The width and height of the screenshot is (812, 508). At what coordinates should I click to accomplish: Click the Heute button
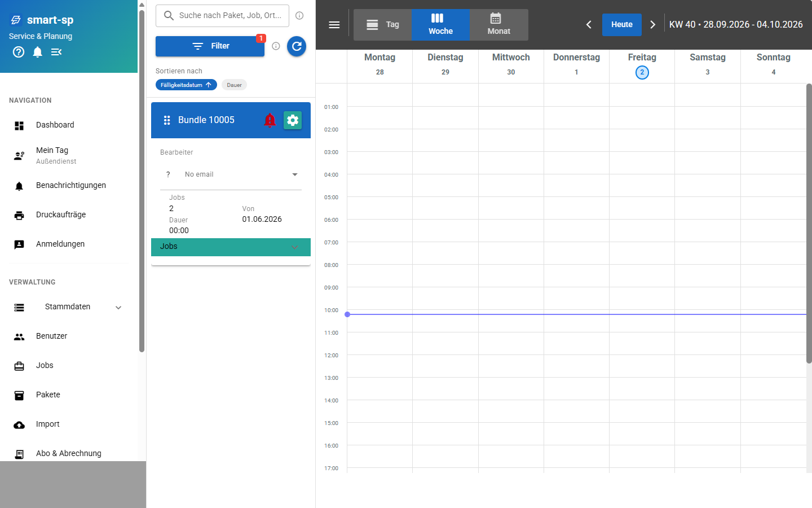coord(622,25)
